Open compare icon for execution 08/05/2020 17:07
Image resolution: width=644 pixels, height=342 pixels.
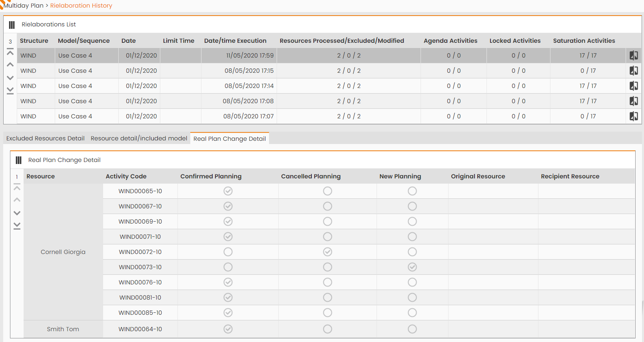634,116
